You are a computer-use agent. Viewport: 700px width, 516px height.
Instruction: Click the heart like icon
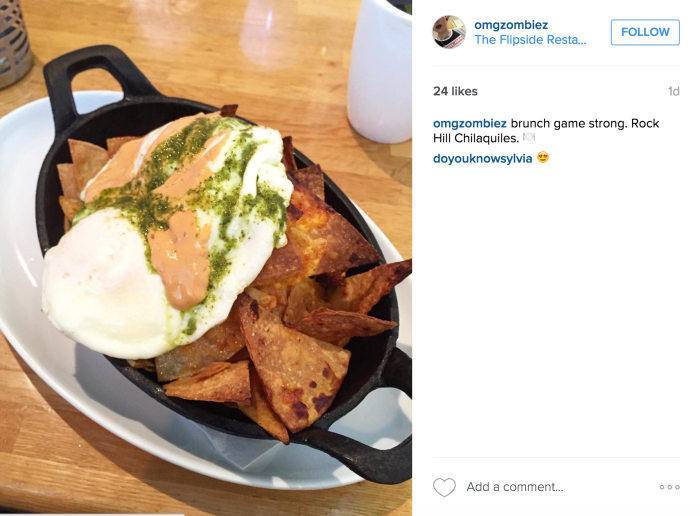pos(444,487)
